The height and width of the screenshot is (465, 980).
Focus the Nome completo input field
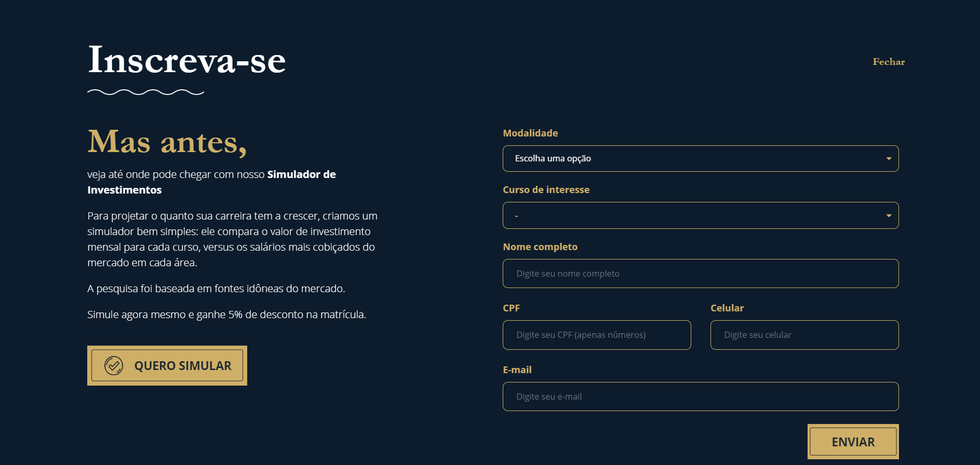[x=700, y=273]
